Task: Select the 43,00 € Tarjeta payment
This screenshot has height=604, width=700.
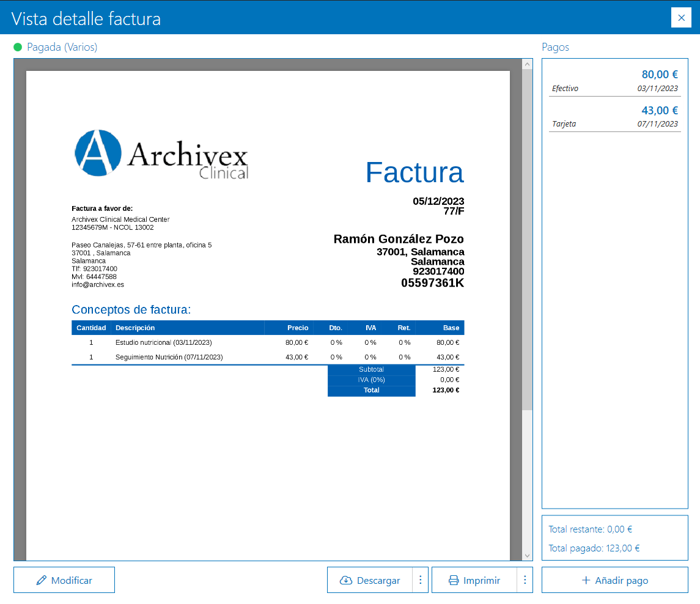Action: coord(614,117)
